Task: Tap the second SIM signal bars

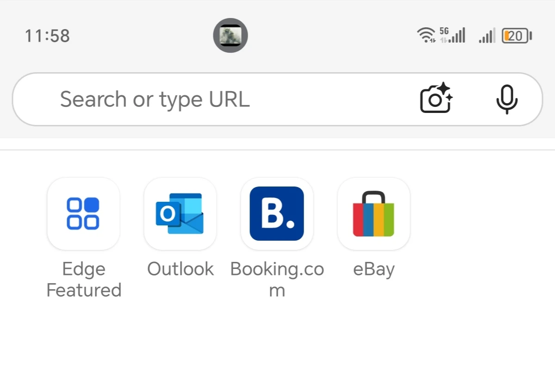Action: [x=486, y=36]
